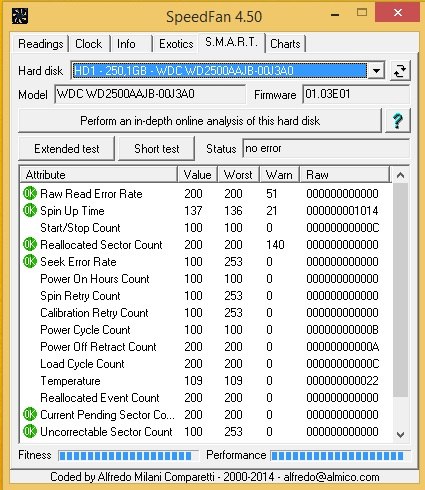This screenshot has width=425, height=490.
Task: Select the Power Cycle Count row
Action: [x=206, y=330]
